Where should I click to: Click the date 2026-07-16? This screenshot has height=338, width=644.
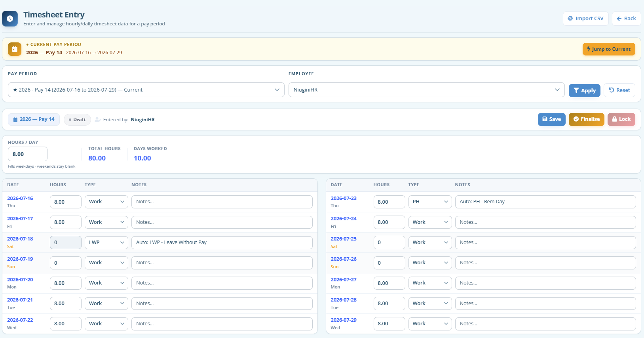20,199
